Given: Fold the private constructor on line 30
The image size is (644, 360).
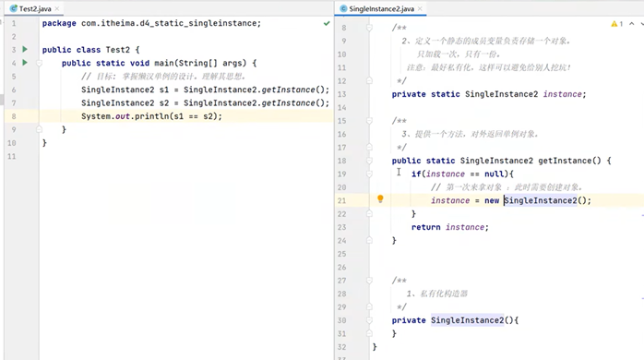Looking at the screenshot, I should [x=369, y=320].
